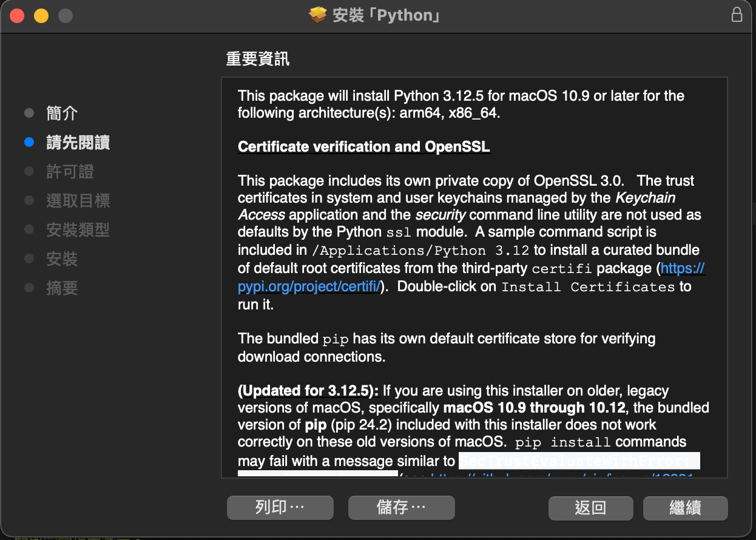Close the Python installer window
The width and height of the screenshot is (756, 540).
click(x=17, y=15)
